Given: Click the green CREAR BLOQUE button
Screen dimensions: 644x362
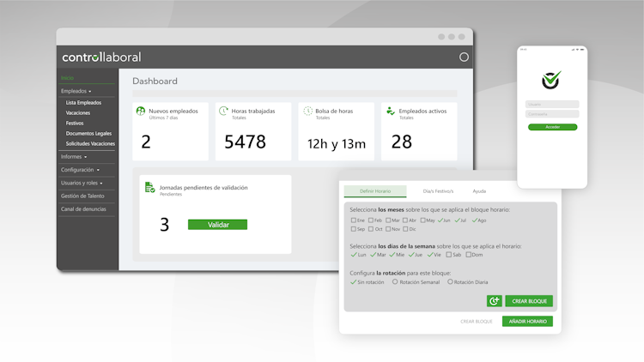Looking at the screenshot, I should 529,301.
